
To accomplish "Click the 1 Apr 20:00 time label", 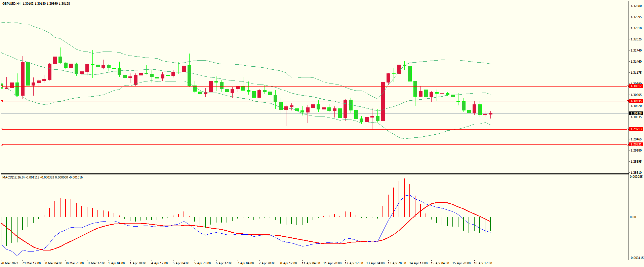I will [x=138, y=263].
